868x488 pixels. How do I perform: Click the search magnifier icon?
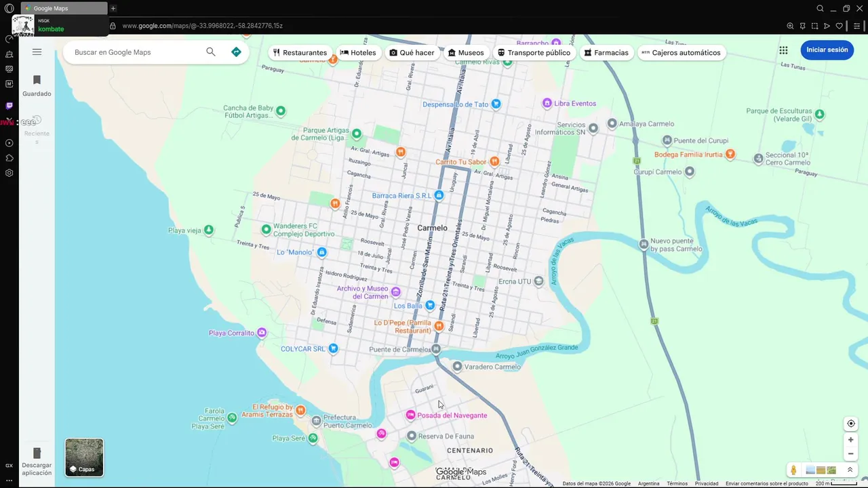pos(211,52)
